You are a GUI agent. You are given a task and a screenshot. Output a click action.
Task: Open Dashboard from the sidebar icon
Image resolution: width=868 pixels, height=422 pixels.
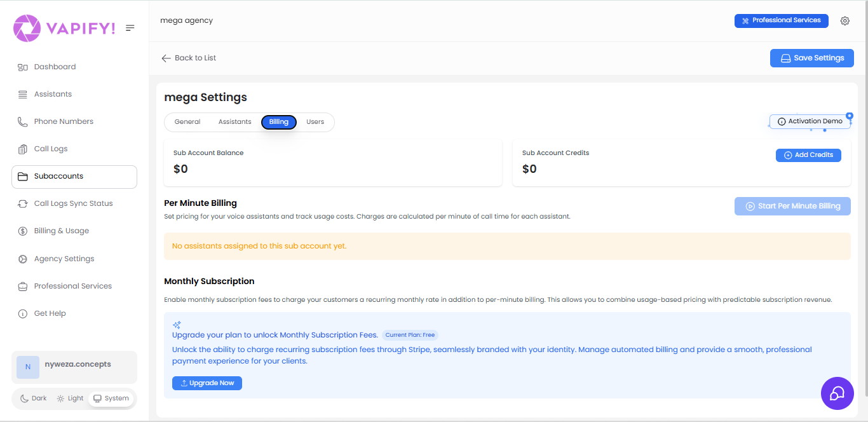tap(24, 66)
